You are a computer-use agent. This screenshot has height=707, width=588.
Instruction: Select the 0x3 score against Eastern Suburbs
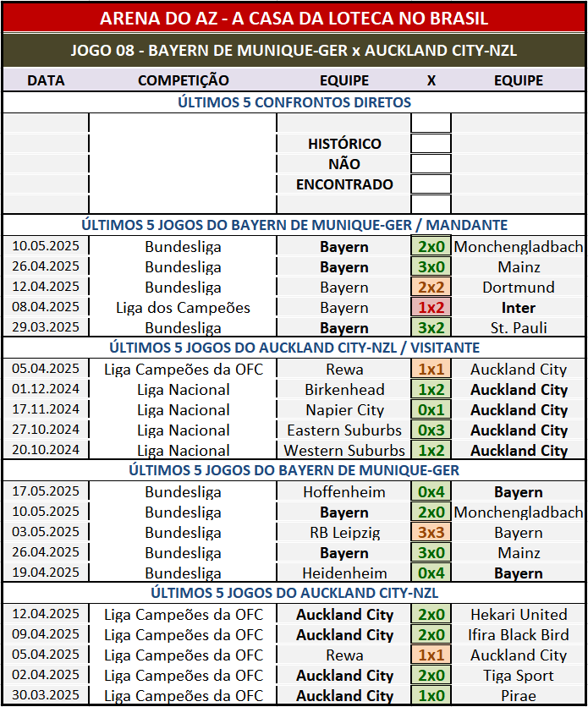coord(431,430)
